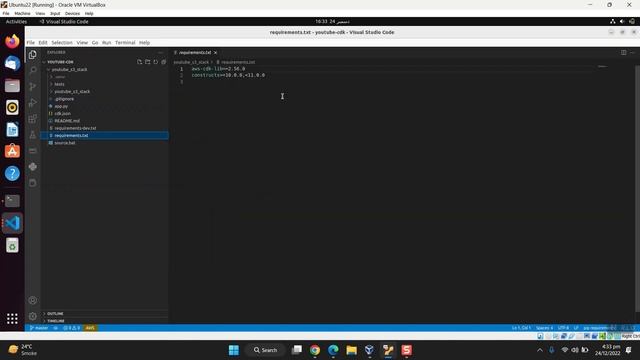The height and width of the screenshot is (360, 640).
Task: Click the Visual Studio Code dock icon
Action: coord(12,223)
